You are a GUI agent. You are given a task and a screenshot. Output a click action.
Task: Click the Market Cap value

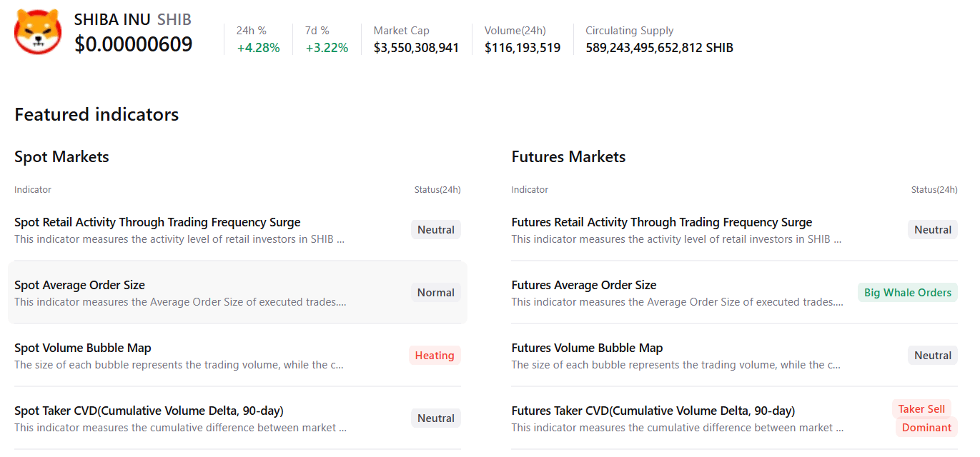pyautogui.click(x=416, y=48)
